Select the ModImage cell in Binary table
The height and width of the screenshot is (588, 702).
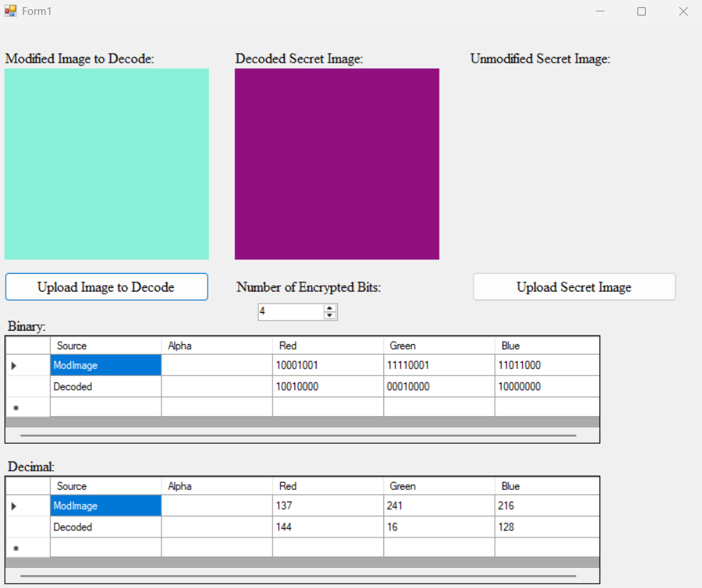(x=106, y=365)
